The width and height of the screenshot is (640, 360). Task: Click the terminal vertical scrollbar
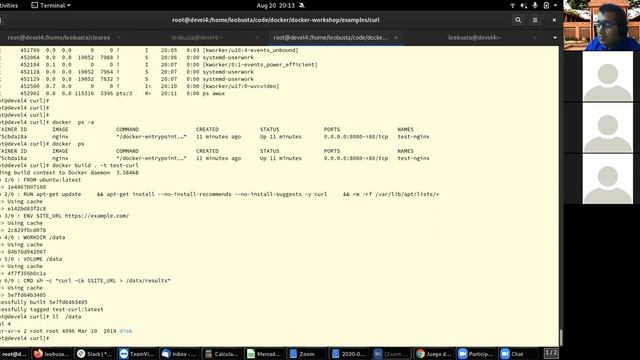(x=561, y=338)
